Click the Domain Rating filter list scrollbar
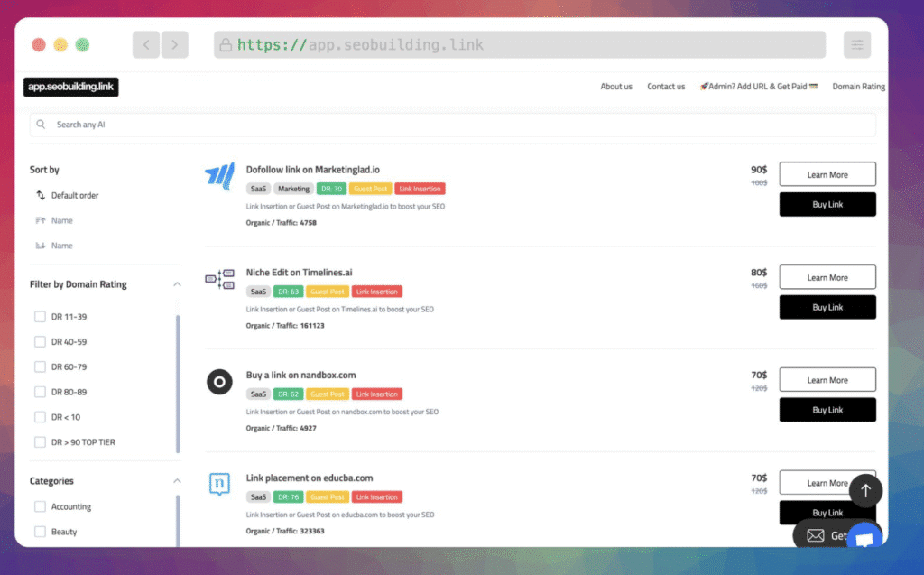The width and height of the screenshot is (924, 575). pos(178,384)
